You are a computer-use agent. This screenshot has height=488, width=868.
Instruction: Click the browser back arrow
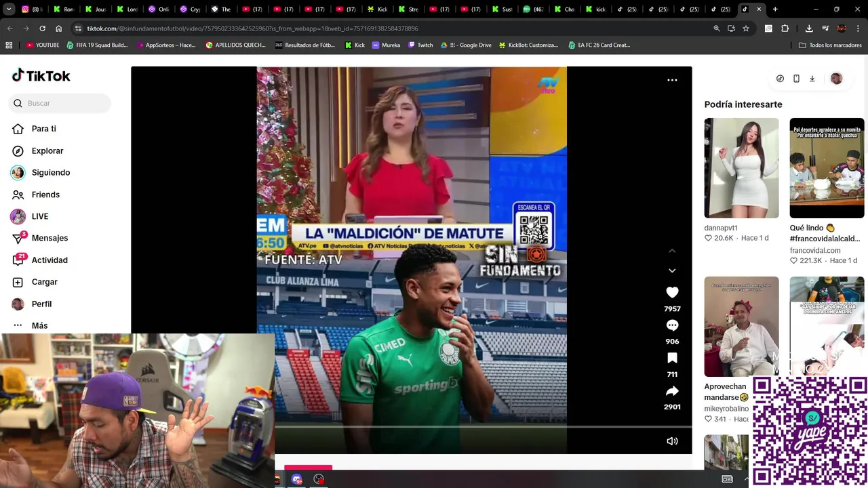pos(9,28)
